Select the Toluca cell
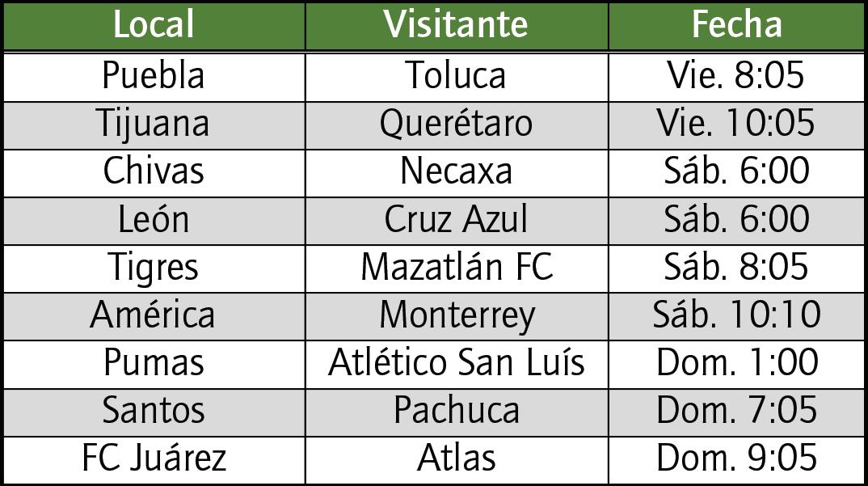868x486 pixels. [457, 77]
